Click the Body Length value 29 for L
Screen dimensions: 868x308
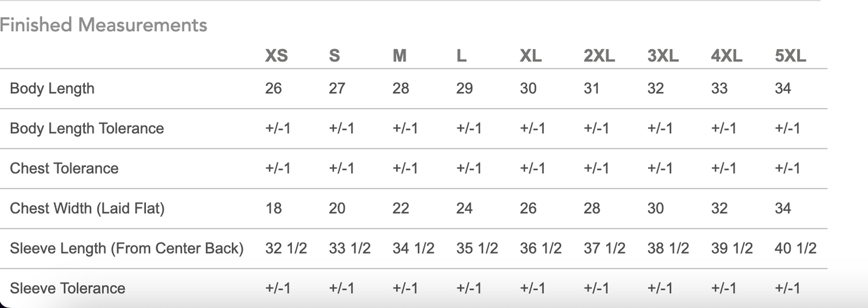click(464, 88)
